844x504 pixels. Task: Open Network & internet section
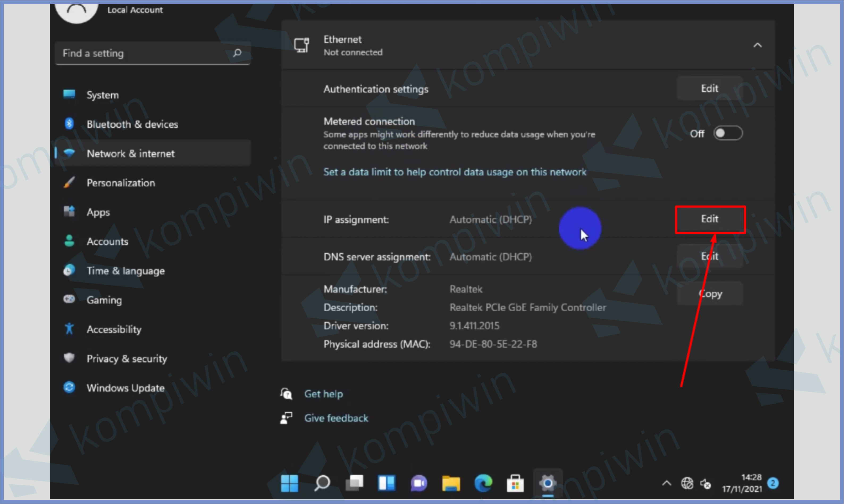[x=131, y=153]
